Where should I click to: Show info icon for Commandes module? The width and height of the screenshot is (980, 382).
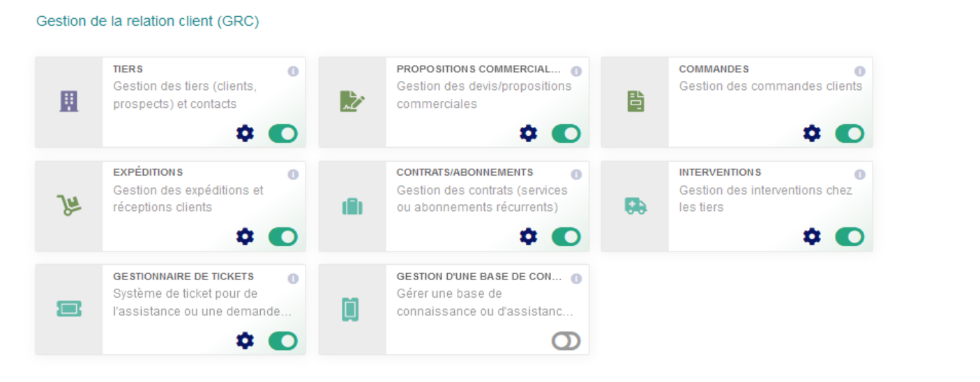coord(859,71)
